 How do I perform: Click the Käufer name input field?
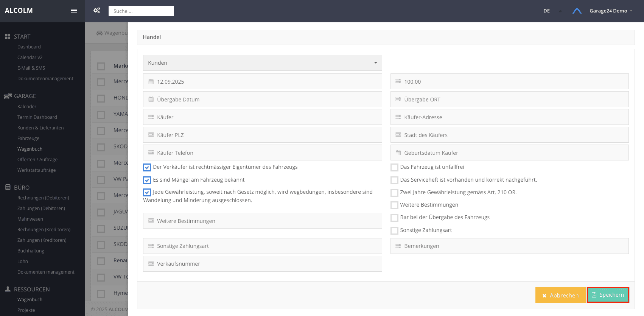pyautogui.click(x=263, y=117)
